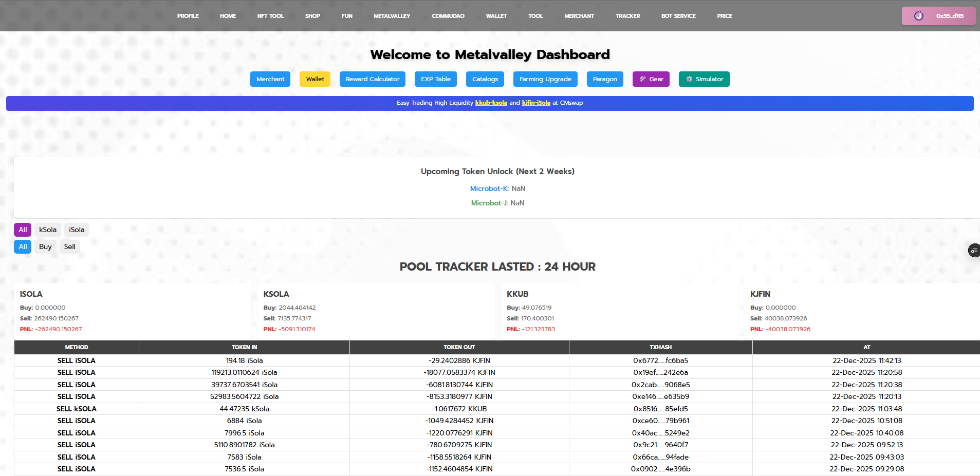
Task: Select the Paragon dashboard shortcut
Action: 605,79
